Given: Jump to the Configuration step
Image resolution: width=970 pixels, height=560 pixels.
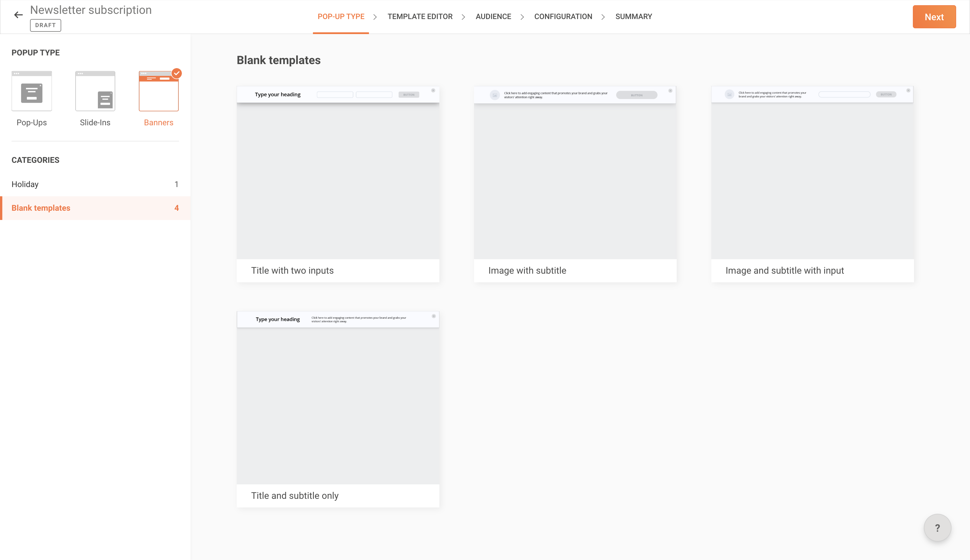Looking at the screenshot, I should [563, 16].
